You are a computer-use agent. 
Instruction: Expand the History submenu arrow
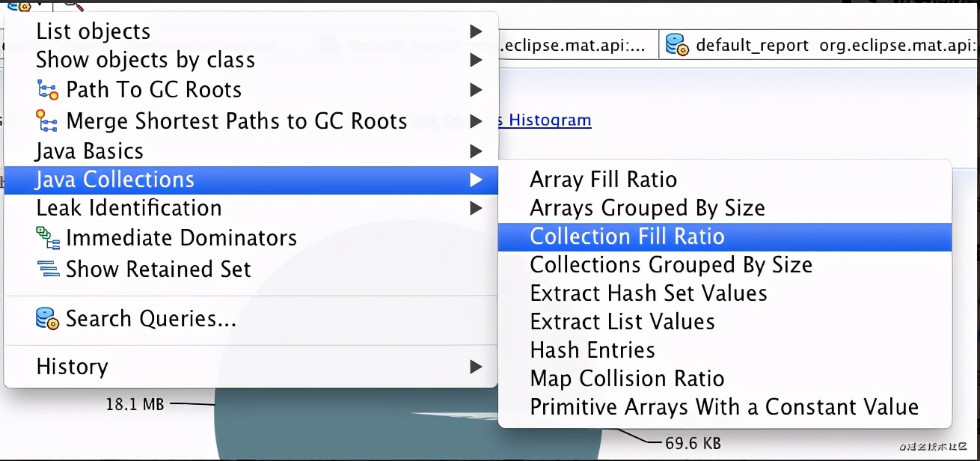(475, 367)
